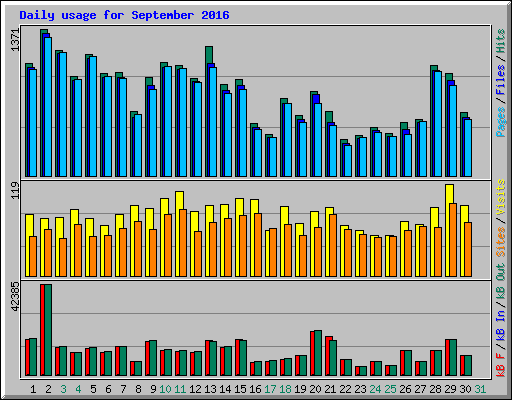Click the 1371 axis value label

15,40
